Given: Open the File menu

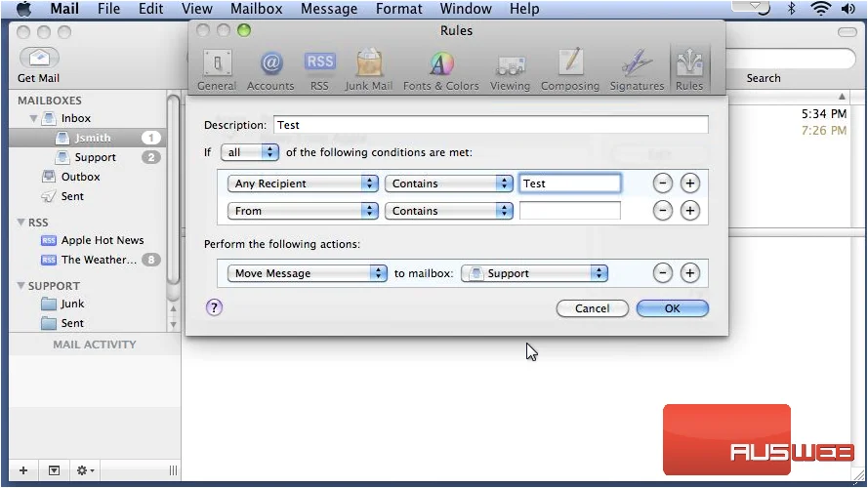Looking at the screenshot, I should coord(108,9).
